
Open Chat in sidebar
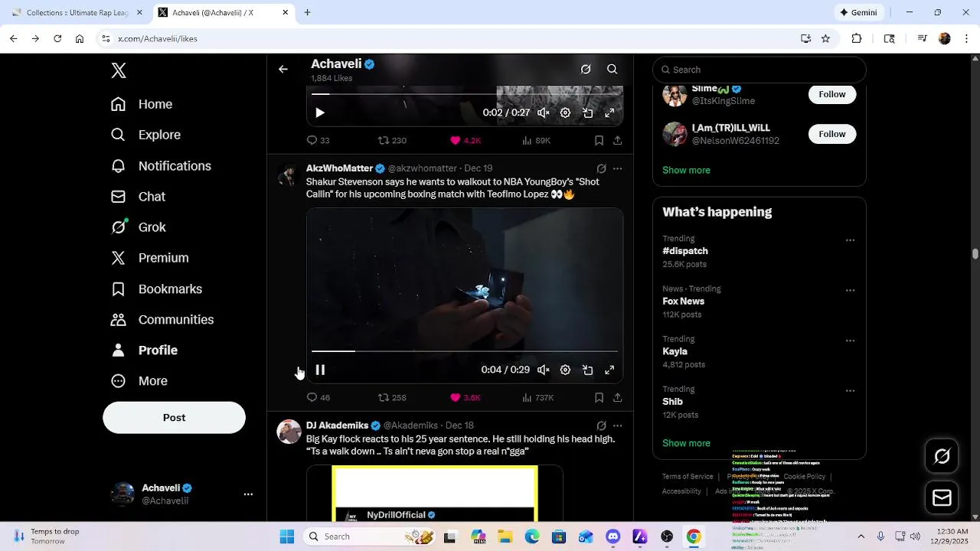tap(138, 197)
